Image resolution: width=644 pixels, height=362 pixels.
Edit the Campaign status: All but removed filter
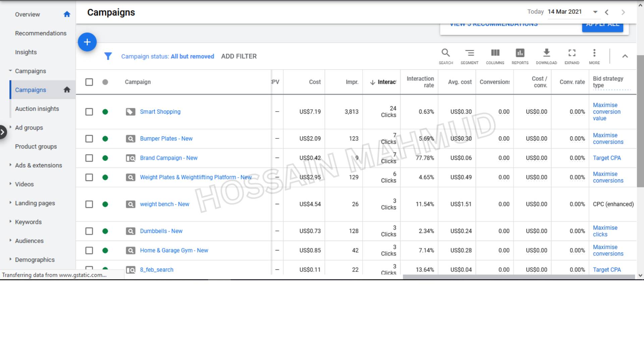coord(167,56)
